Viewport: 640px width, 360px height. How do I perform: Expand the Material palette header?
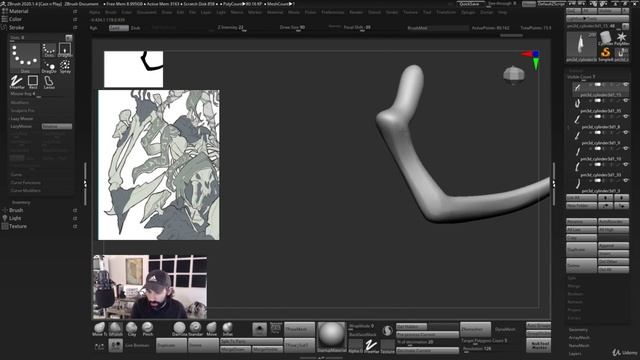coord(18,11)
